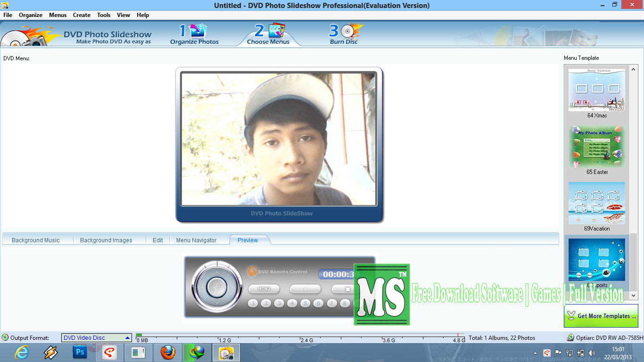Viewport: 644px width, 362px height.
Task: Click number 3 on the remote
Action: pyautogui.click(x=279, y=303)
